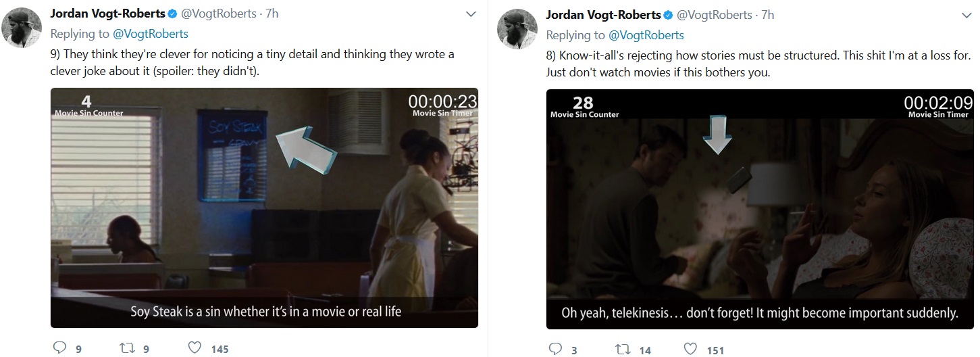Reply to the telekinesis tweet
The image size is (980, 357).
[555, 349]
